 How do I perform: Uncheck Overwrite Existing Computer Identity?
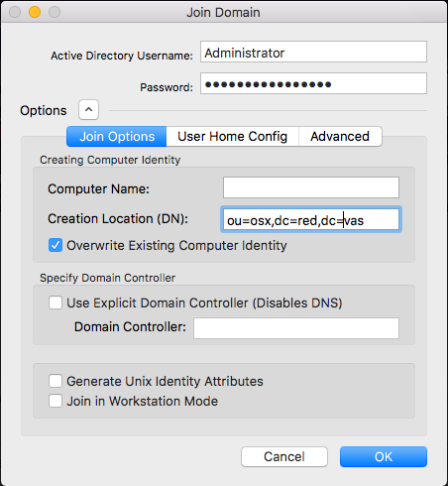point(56,245)
